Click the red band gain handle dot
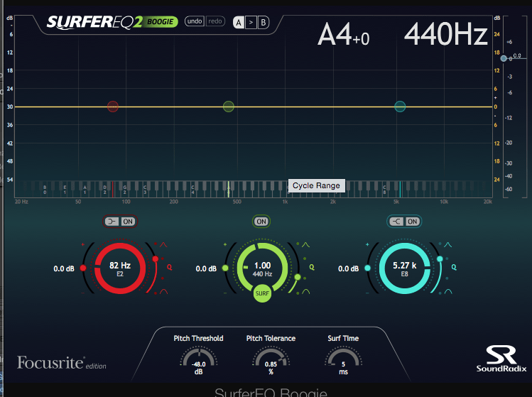 [83, 268]
